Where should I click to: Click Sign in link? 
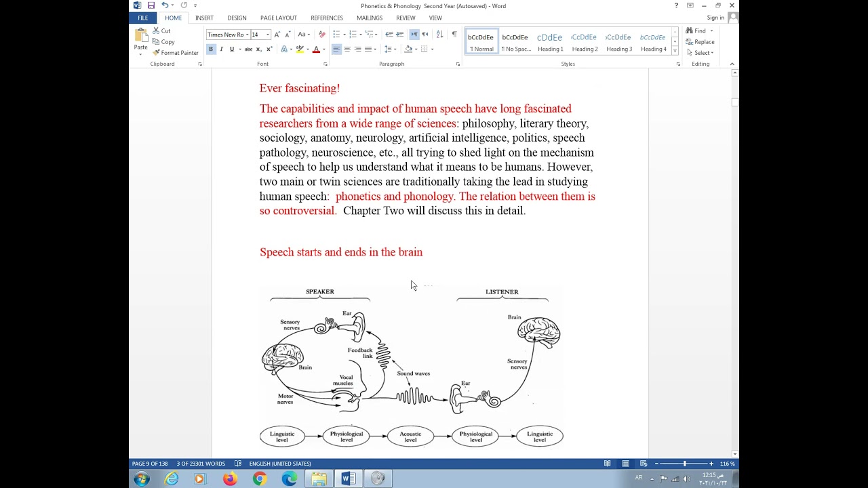tap(715, 18)
